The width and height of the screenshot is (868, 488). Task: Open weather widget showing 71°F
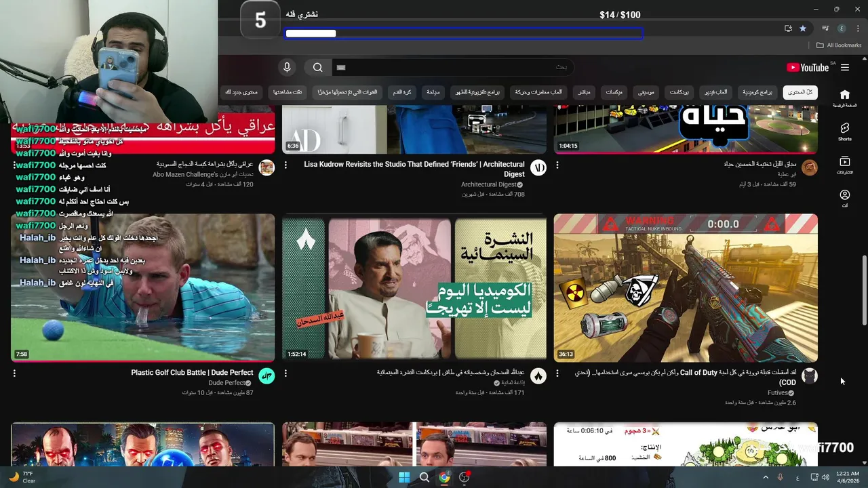[22, 477]
